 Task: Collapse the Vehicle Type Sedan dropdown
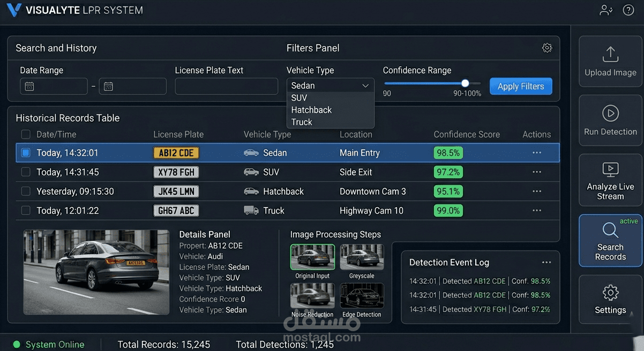(331, 86)
